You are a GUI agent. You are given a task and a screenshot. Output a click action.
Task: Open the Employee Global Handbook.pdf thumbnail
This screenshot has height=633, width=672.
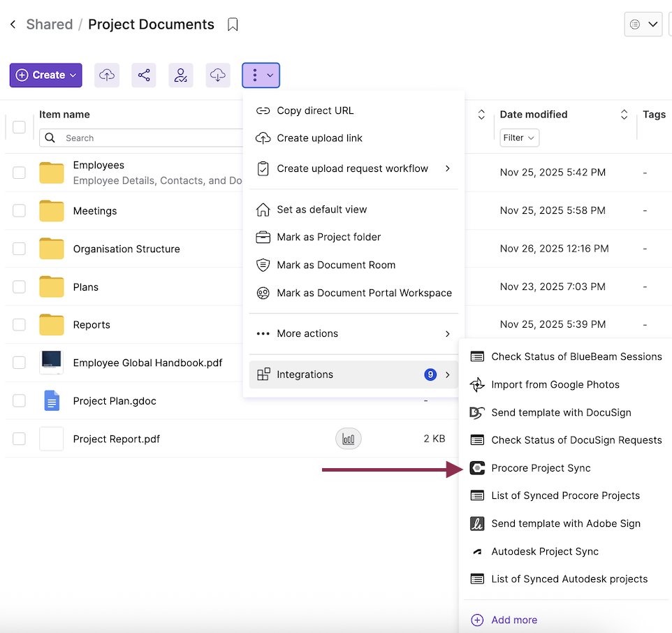point(52,363)
